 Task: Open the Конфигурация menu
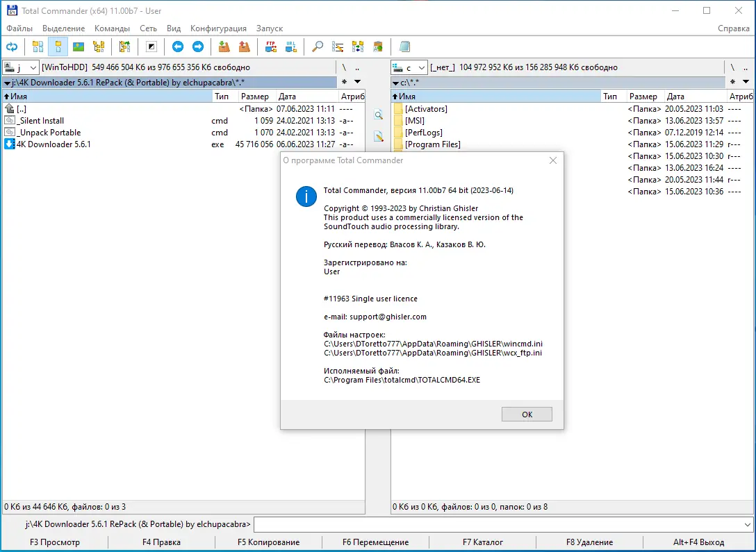(x=218, y=28)
